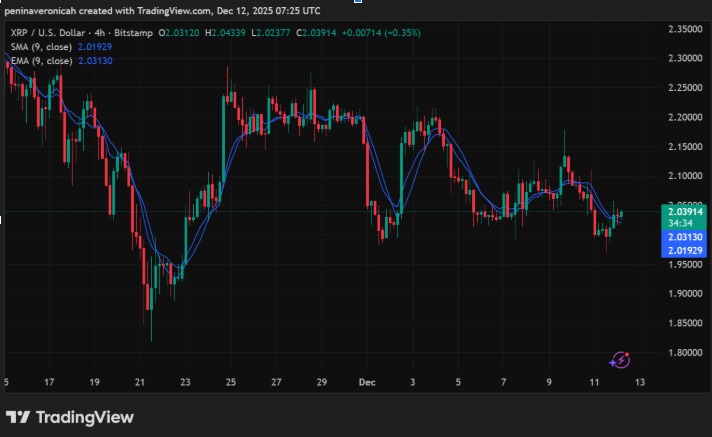Image resolution: width=712 pixels, height=437 pixels.
Task: Click the date label 29 on time axis
Action: [x=321, y=382]
